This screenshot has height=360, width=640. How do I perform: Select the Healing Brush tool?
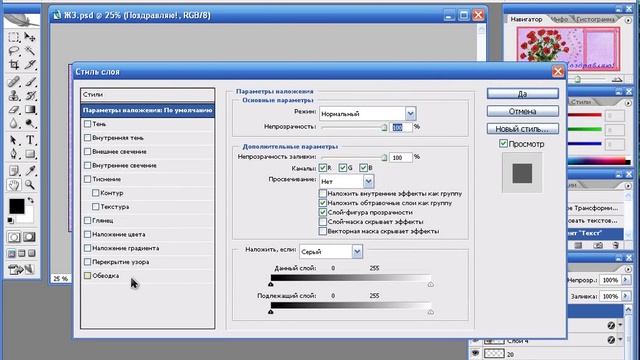click(x=14, y=82)
